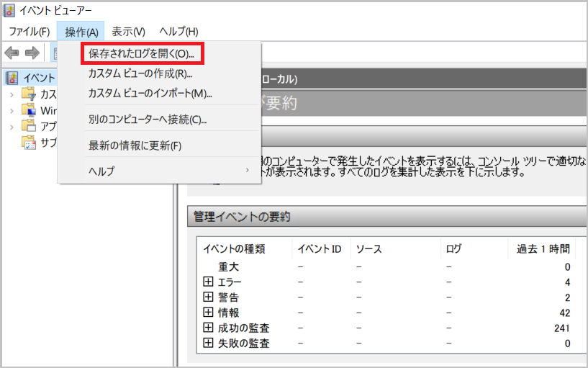Click the アプ application logs folder icon
Screen dimensions: 588x368
point(29,126)
